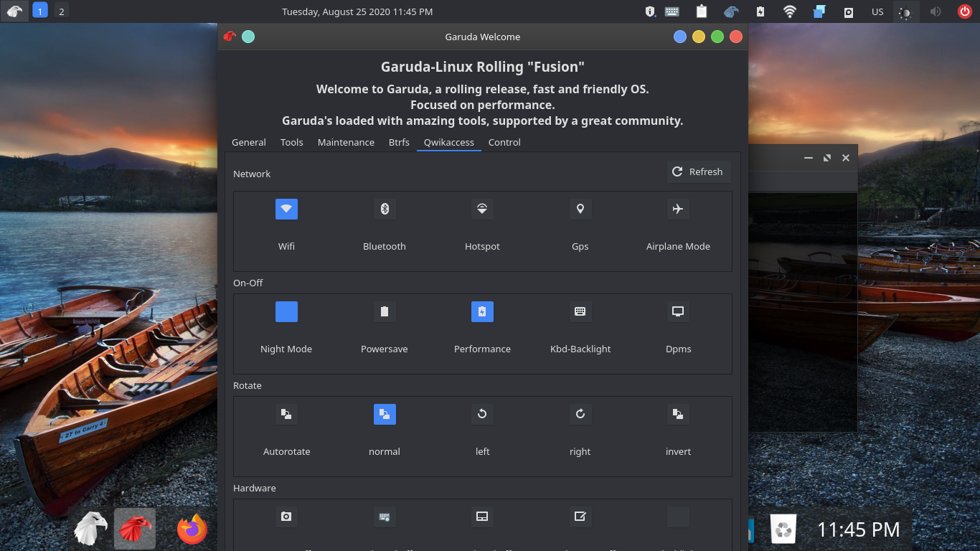
Task: Click the Autorotate icon
Action: point(286,414)
